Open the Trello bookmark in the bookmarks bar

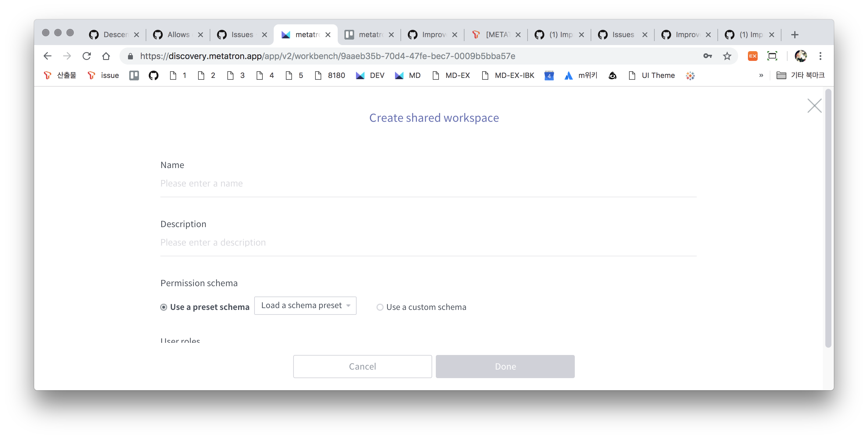tap(134, 76)
